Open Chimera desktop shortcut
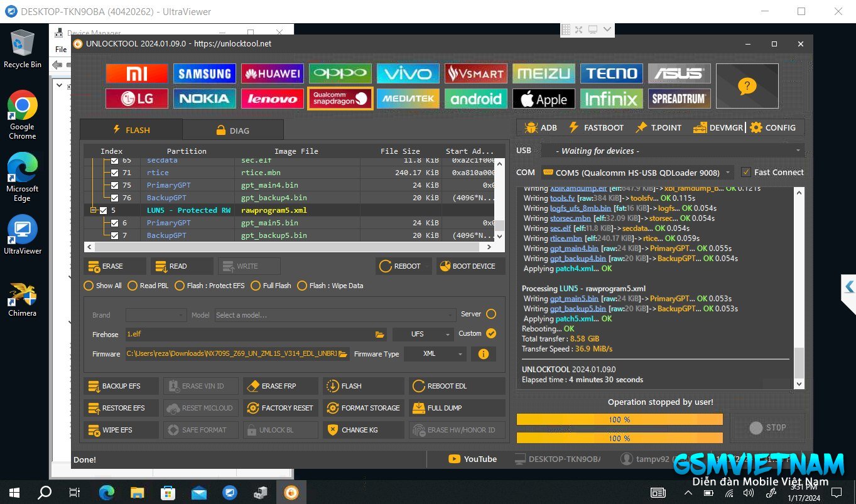Image resolution: width=856 pixels, height=504 pixels. point(23,299)
